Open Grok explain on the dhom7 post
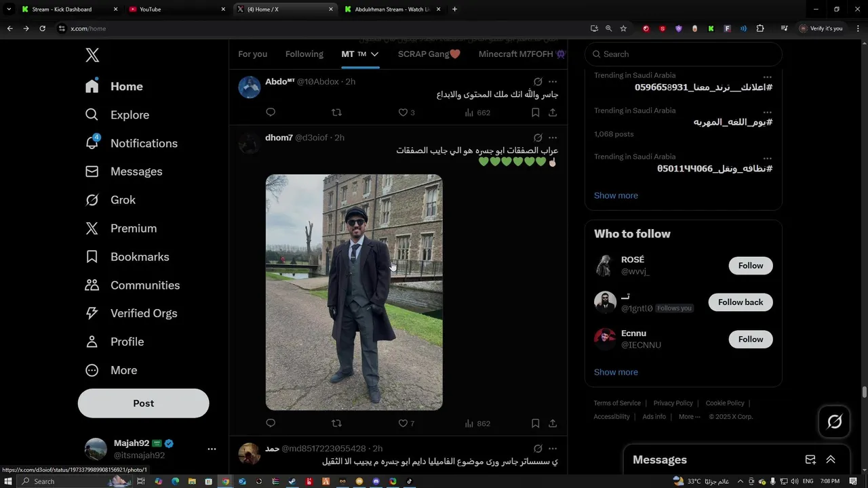The height and width of the screenshot is (488, 868). coord(538,138)
